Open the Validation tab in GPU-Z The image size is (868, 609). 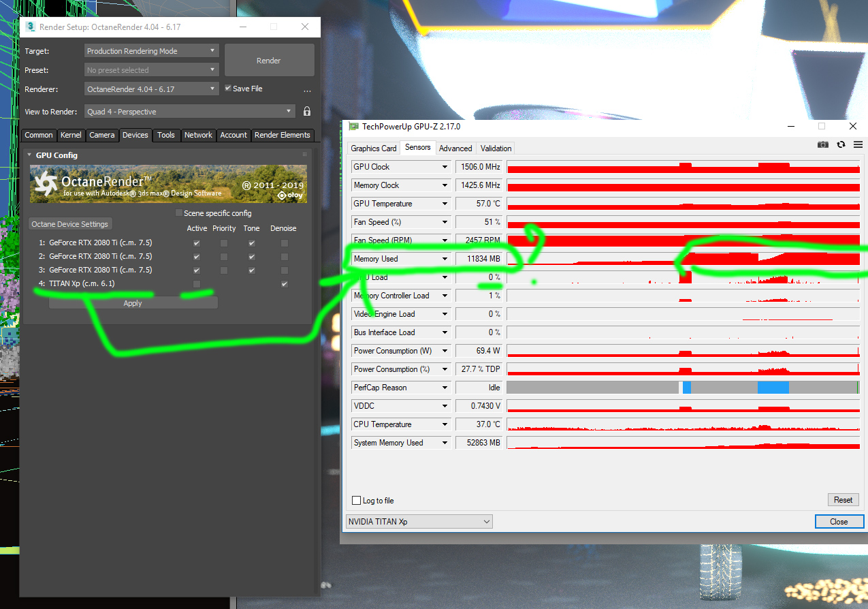click(x=496, y=149)
